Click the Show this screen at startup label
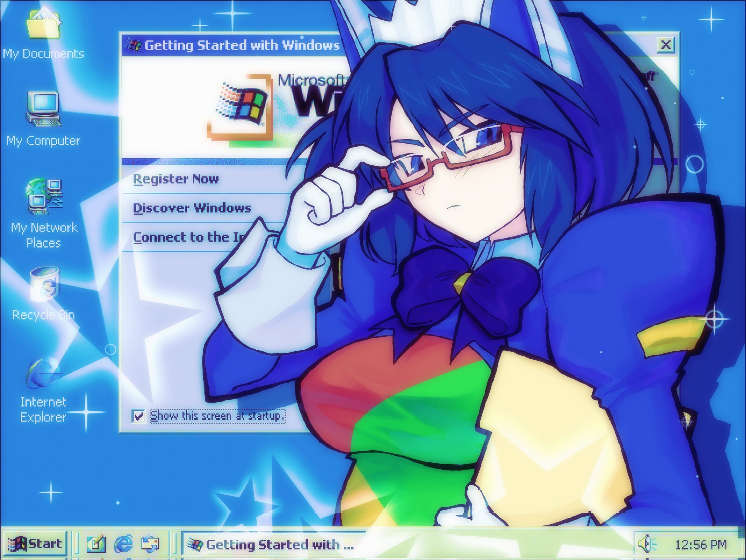 (217, 416)
